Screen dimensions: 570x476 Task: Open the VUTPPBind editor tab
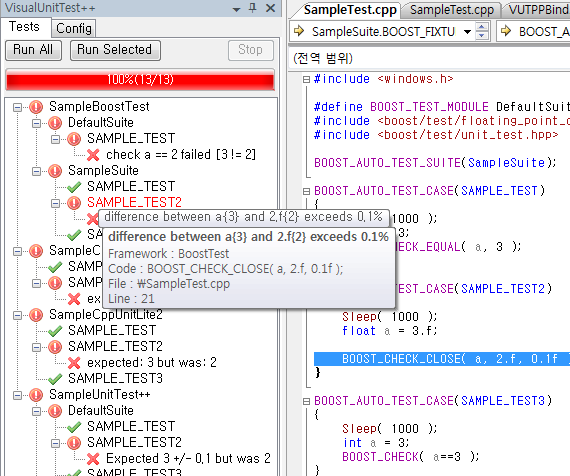(537, 10)
